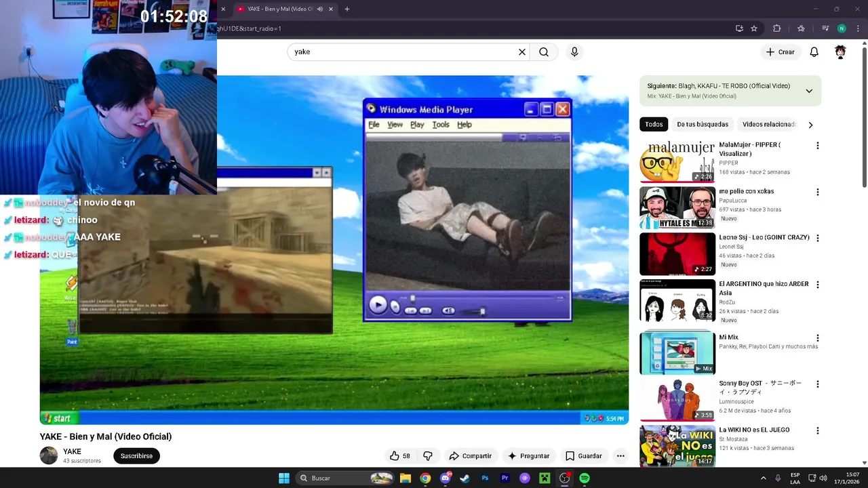This screenshot has height=488, width=868.
Task: Open File Explorer from taskbar
Action: [x=406, y=478]
